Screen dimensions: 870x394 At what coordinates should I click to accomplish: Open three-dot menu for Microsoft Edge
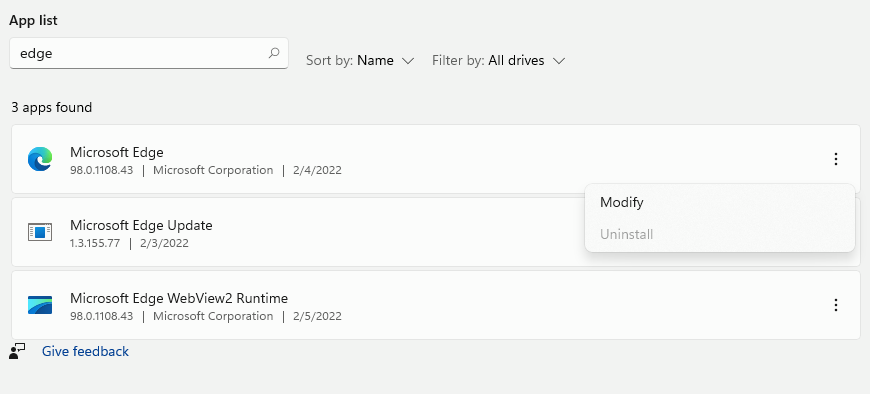point(836,159)
